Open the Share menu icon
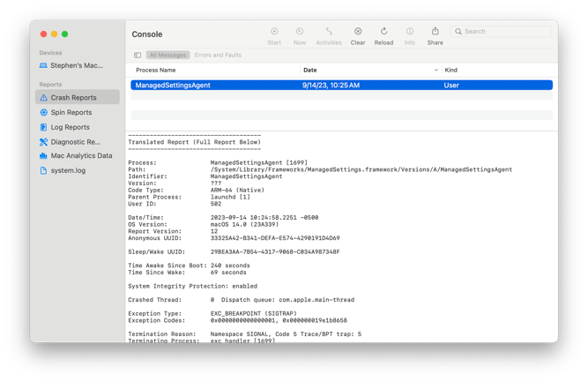The width and height of the screenshot is (588, 382). 435,31
